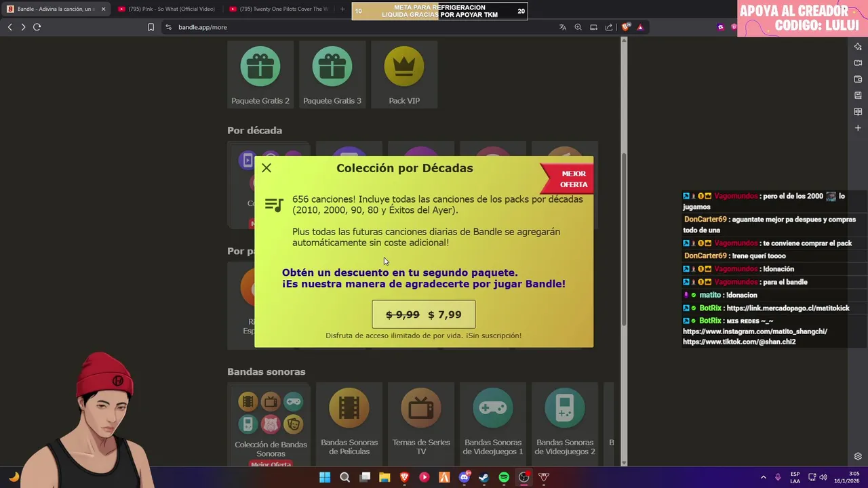This screenshot has width=868, height=488.
Task: Click DonCarter69 username above 'Irene queri'
Action: coord(705,256)
